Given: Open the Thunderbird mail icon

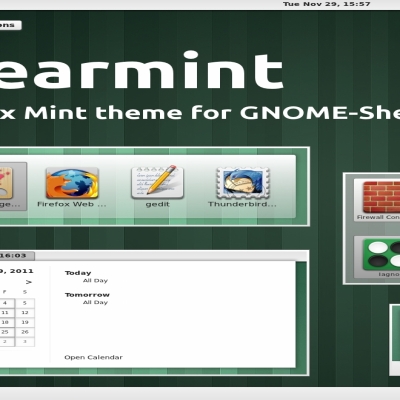Looking at the screenshot, I should click(x=243, y=183).
